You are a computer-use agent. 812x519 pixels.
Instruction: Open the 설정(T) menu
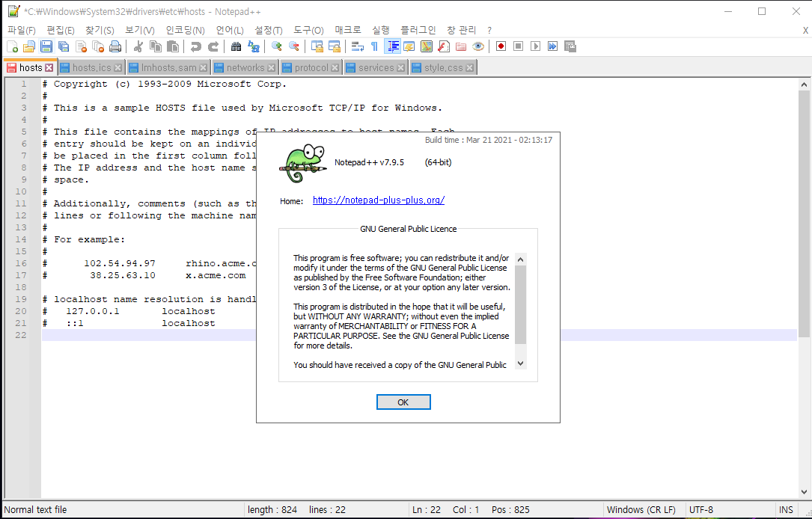(x=268, y=30)
